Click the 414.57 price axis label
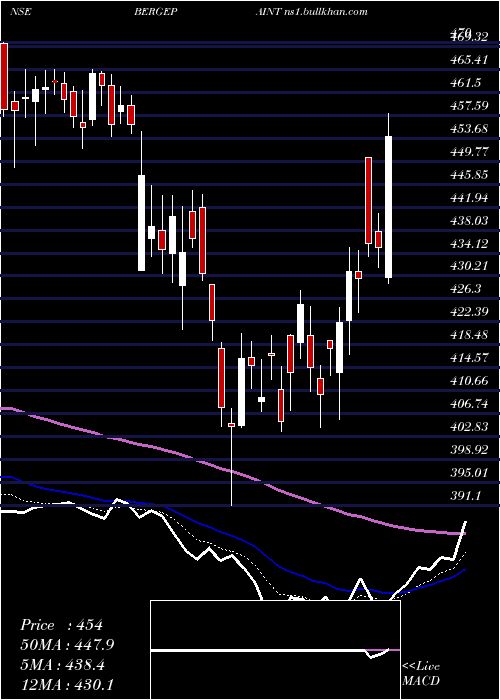 click(x=469, y=358)
